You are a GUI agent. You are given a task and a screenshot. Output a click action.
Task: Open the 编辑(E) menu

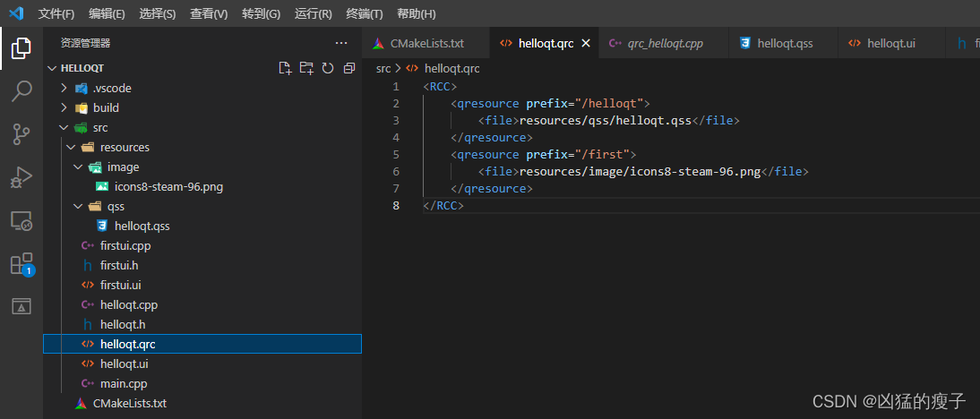[107, 13]
